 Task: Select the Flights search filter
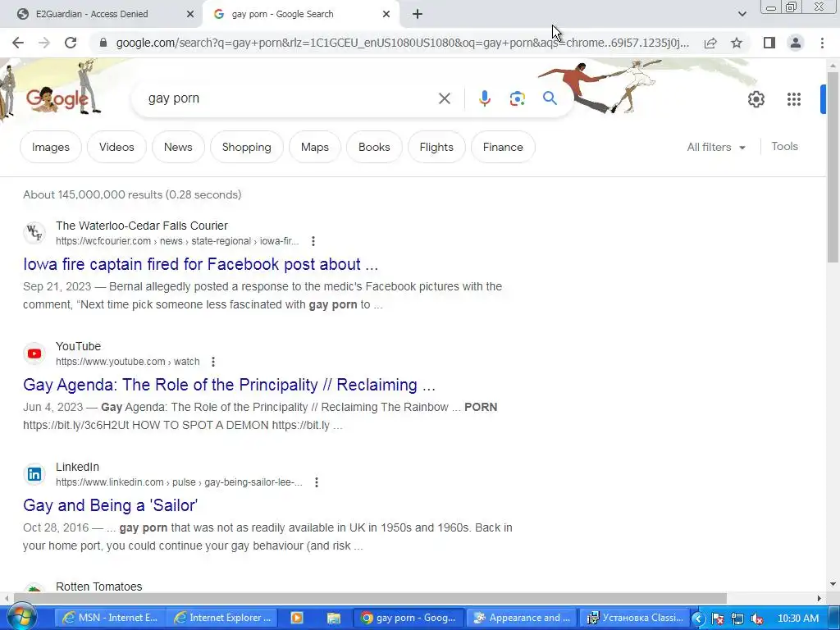436,147
